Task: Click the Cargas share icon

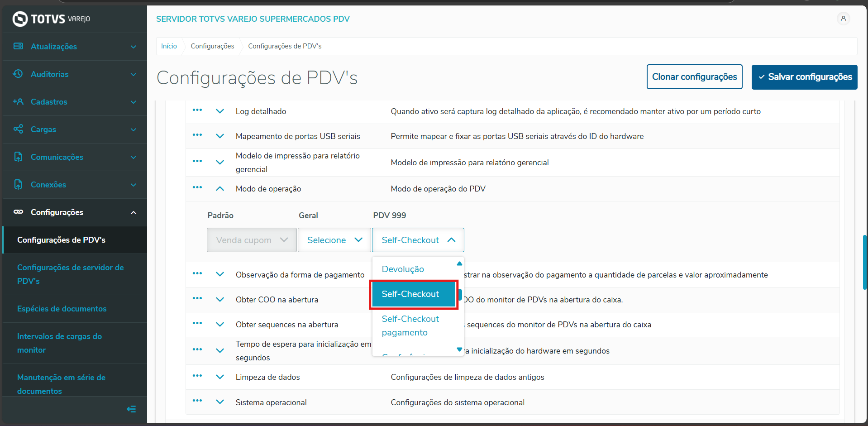Action: pyautogui.click(x=18, y=129)
